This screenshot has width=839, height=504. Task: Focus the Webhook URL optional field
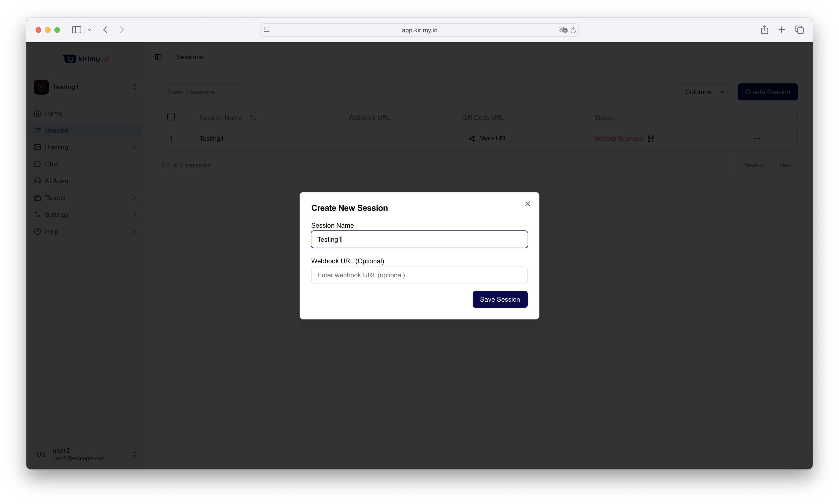click(419, 275)
